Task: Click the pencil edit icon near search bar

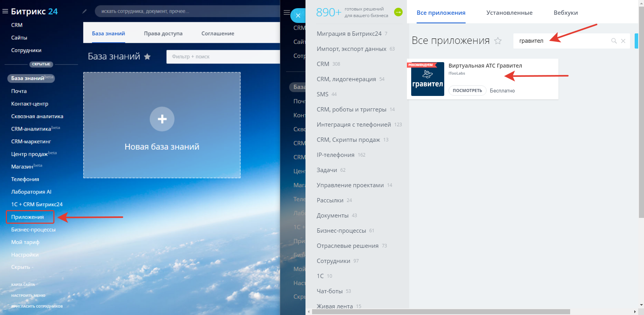Action: tap(84, 11)
